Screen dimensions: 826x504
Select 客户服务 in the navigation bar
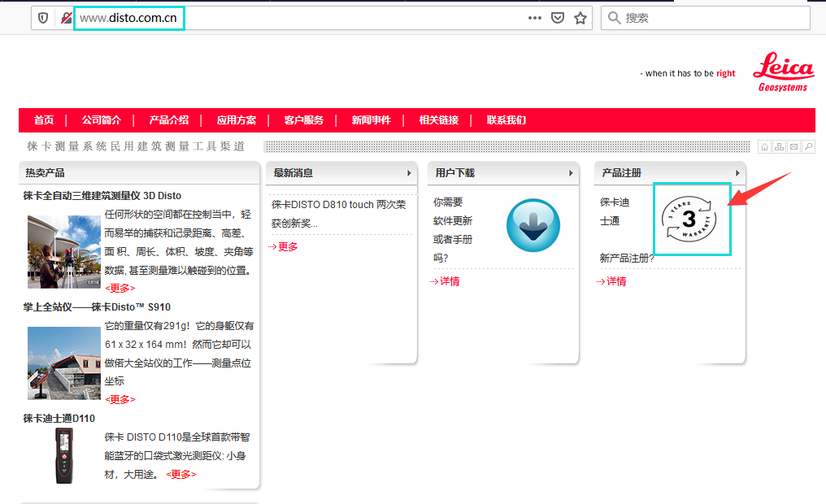click(304, 120)
